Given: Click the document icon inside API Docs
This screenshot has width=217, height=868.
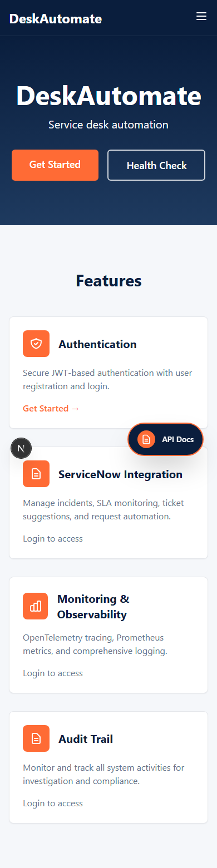Looking at the screenshot, I should click(x=146, y=439).
